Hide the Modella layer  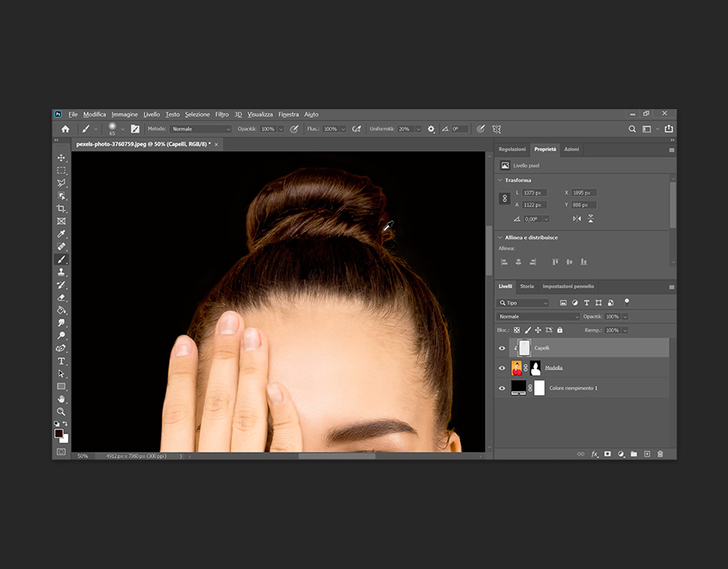[x=502, y=369]
